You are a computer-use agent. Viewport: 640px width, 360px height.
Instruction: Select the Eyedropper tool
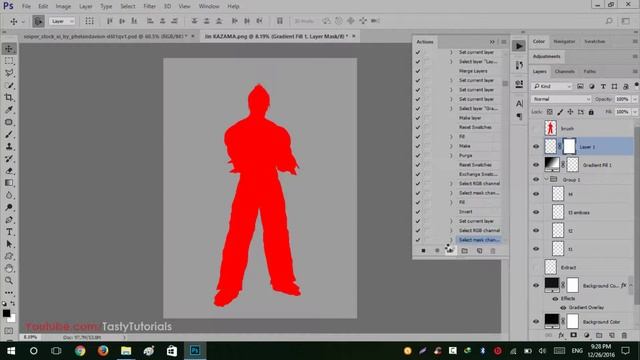[x=9, y=110]
